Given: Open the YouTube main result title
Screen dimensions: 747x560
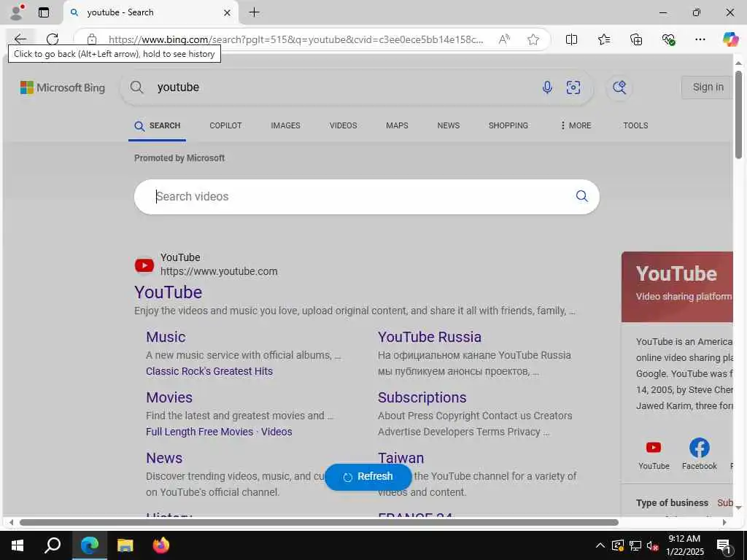Looking at the screenshot, I should pyautogui.click(x=169, y=292).
